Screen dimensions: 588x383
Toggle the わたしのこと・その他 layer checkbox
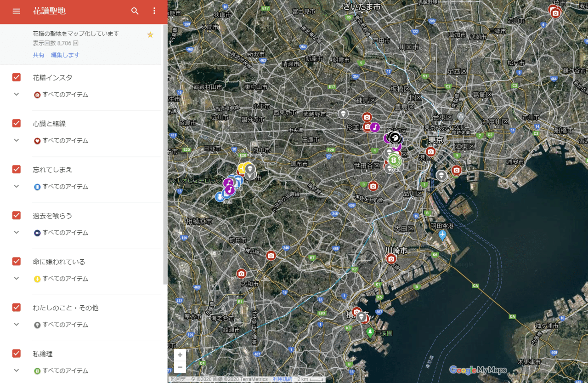(17, 307)
